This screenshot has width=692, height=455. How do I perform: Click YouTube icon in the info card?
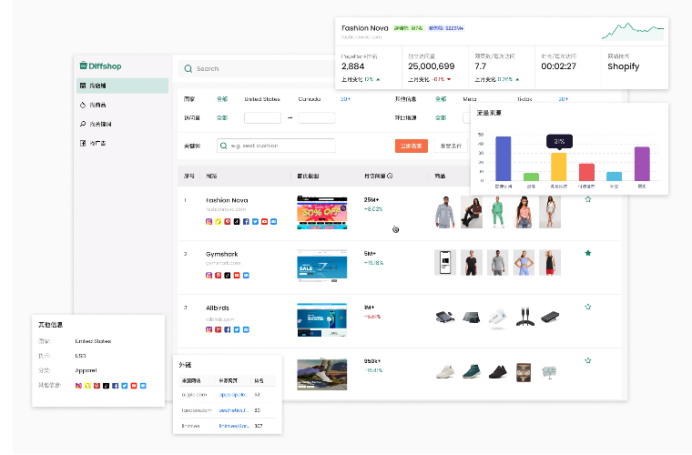tap(134, 386)
